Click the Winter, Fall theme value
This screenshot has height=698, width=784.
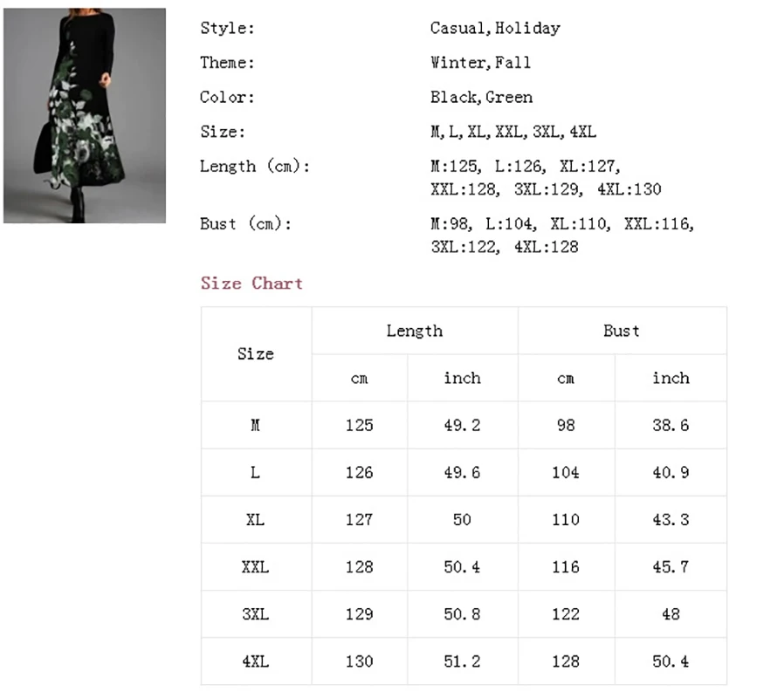[480, 63]
